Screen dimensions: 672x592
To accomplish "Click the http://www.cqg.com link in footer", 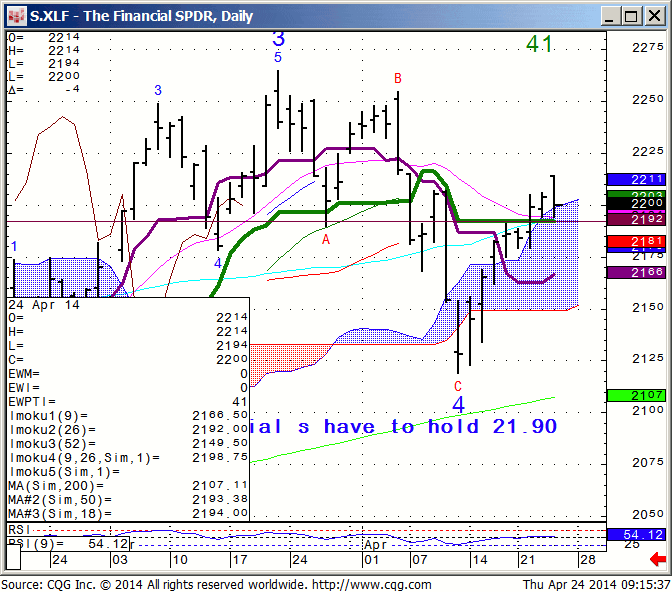I will (x=372, y=585).
